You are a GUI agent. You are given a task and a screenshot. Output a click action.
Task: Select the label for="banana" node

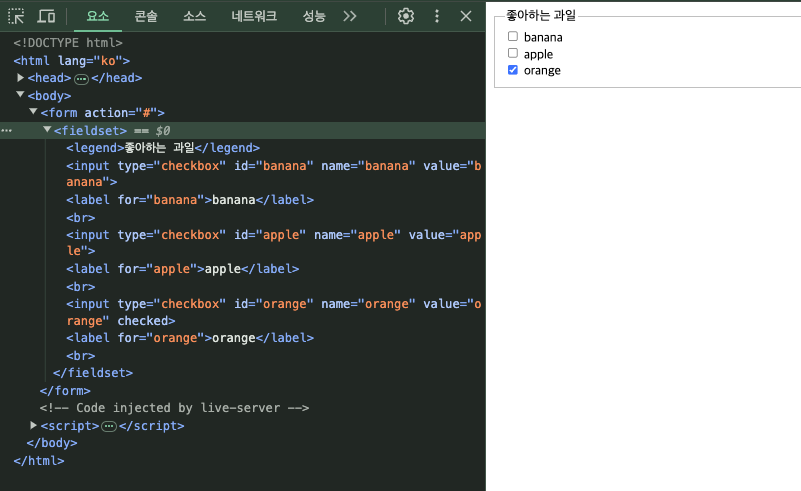click(x=190, y=200)
